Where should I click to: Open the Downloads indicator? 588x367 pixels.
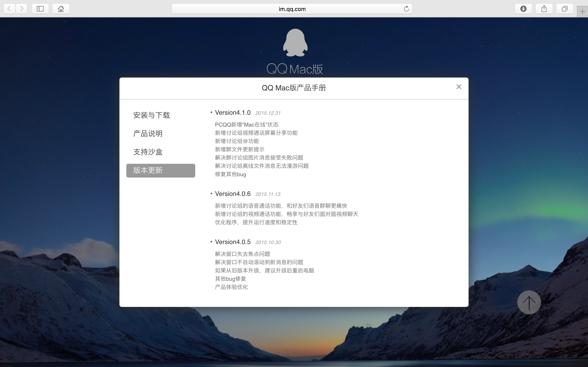tap(523, 8)
